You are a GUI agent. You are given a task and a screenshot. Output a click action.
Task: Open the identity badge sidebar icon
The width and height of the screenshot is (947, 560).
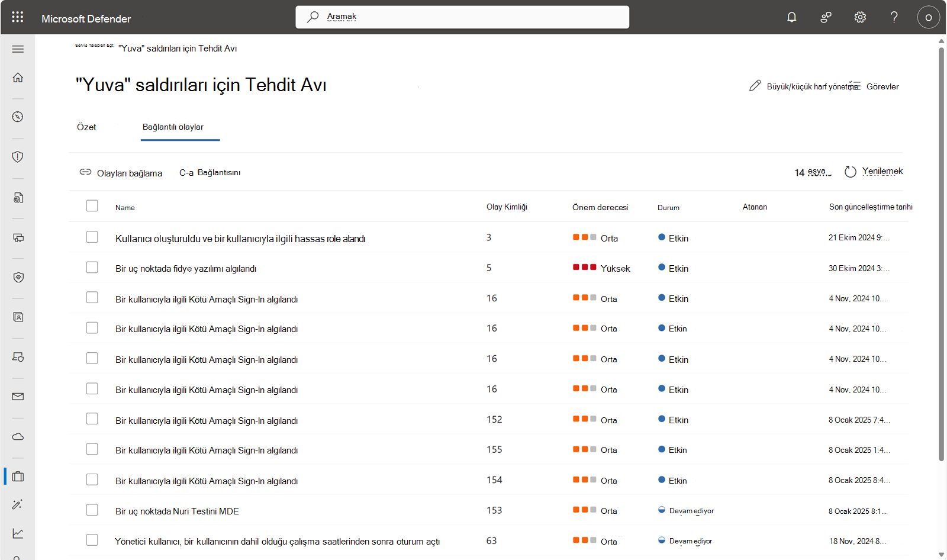18,317
